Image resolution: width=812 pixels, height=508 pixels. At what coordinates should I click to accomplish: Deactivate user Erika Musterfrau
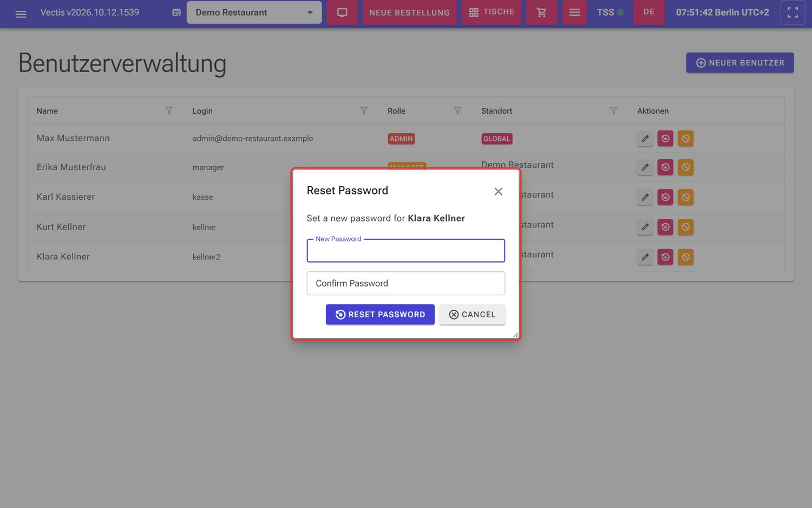(x=685, y=167)
